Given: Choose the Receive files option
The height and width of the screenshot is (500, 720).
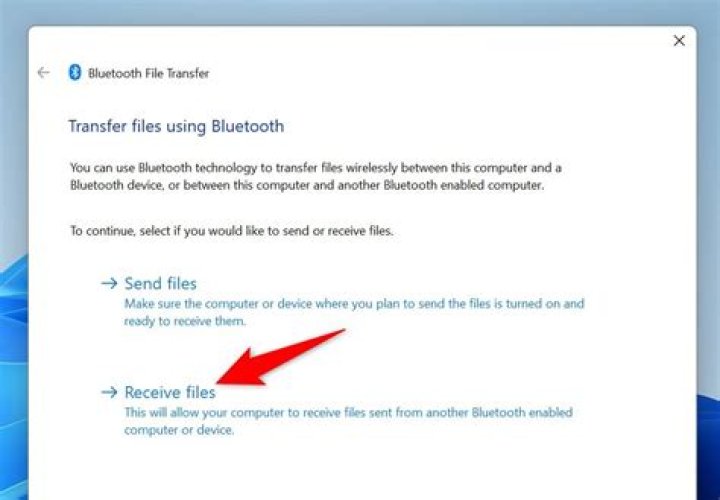Looking at the screenshot, I should pos(170,392).
